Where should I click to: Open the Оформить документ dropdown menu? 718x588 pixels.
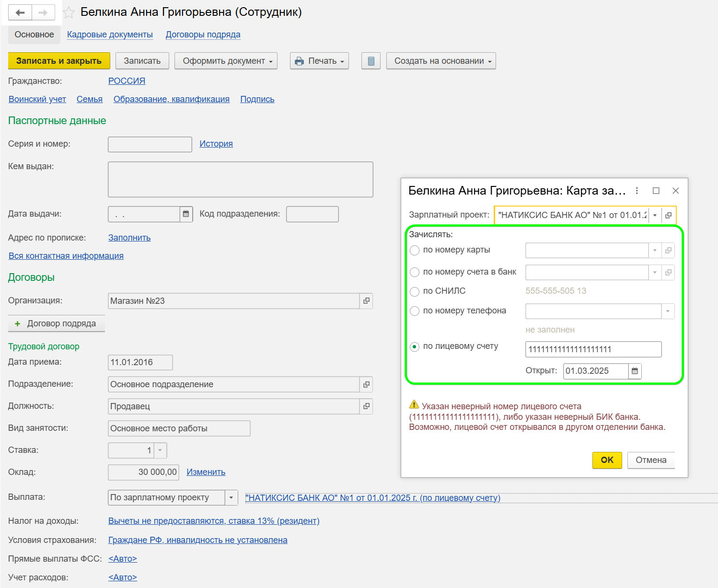[x=226, y=61]
